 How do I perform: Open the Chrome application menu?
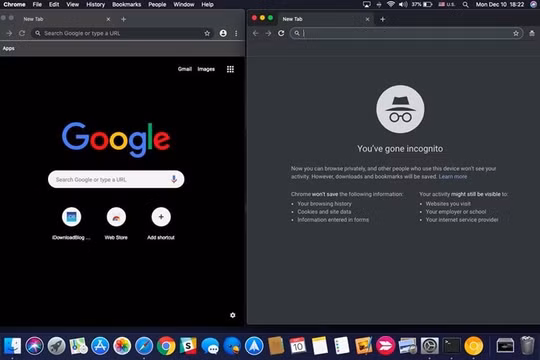(14, 4)
